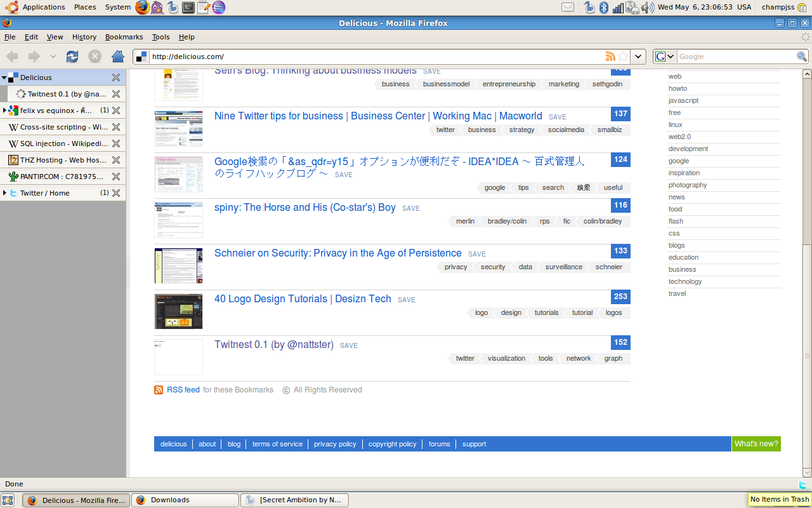812x508 pixels.
Task: Close the Twitnest 0.1 sidebar tab
Action: (116, 94)
